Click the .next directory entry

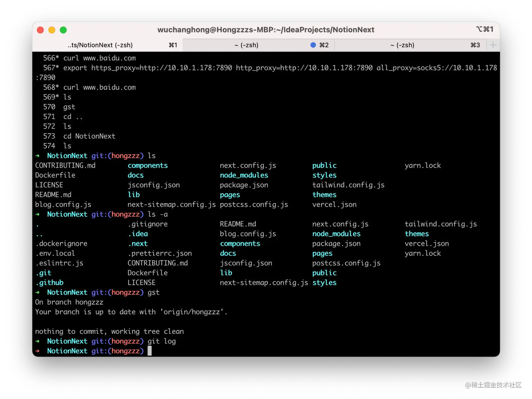coord(138,244)
